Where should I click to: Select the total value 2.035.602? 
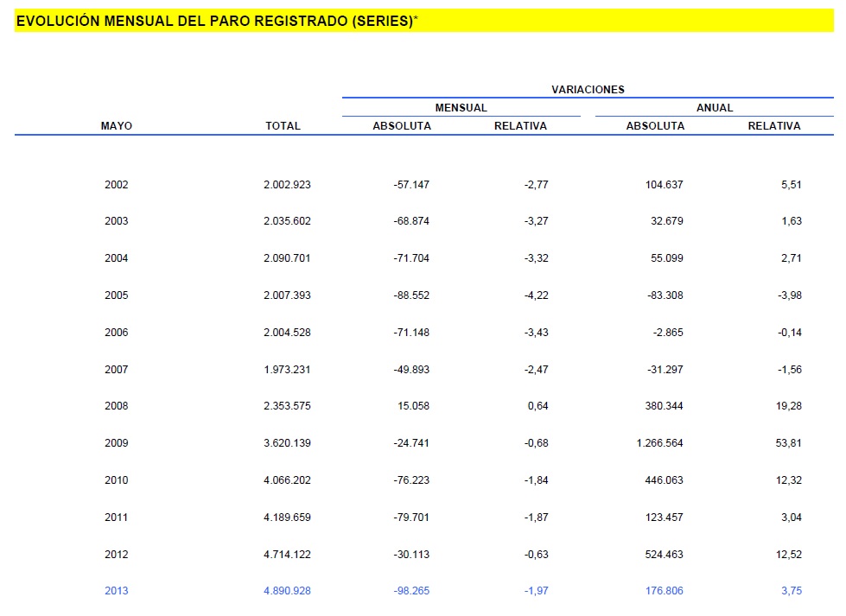[x=287, y=221]
